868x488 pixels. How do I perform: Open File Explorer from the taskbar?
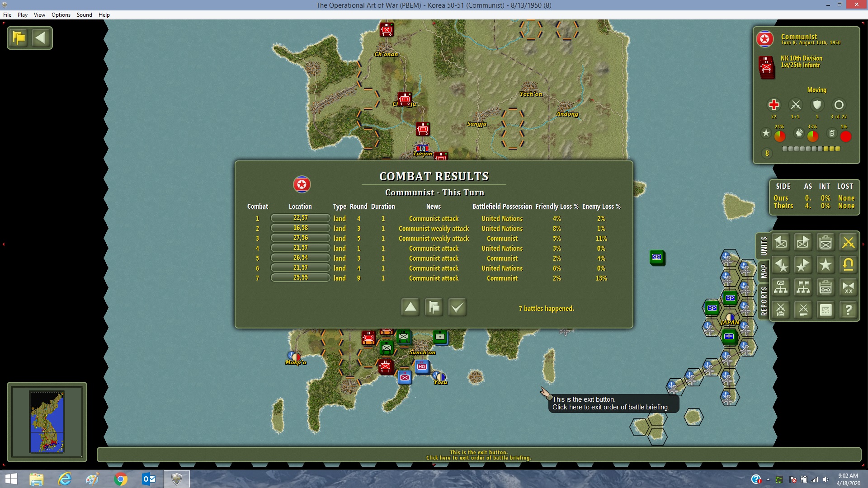36,479
